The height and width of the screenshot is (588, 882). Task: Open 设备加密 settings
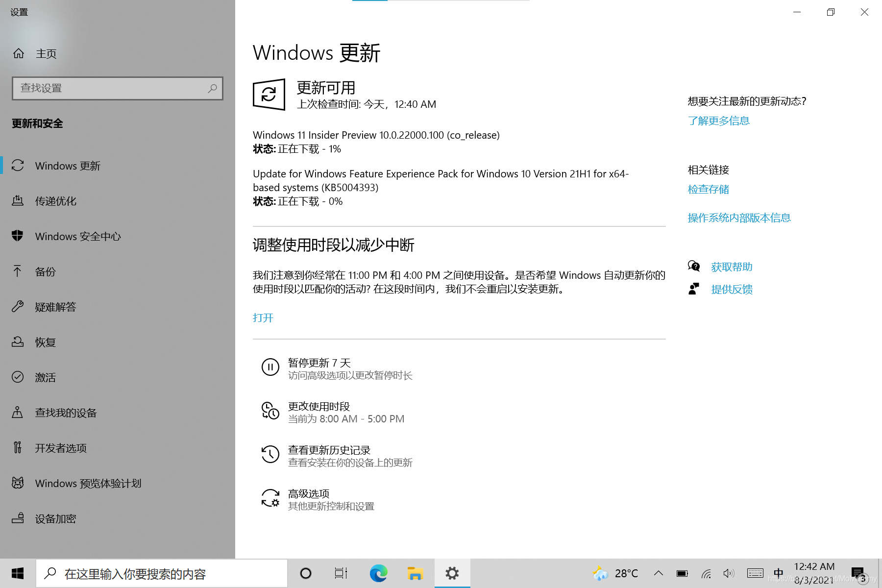point(117,518)
